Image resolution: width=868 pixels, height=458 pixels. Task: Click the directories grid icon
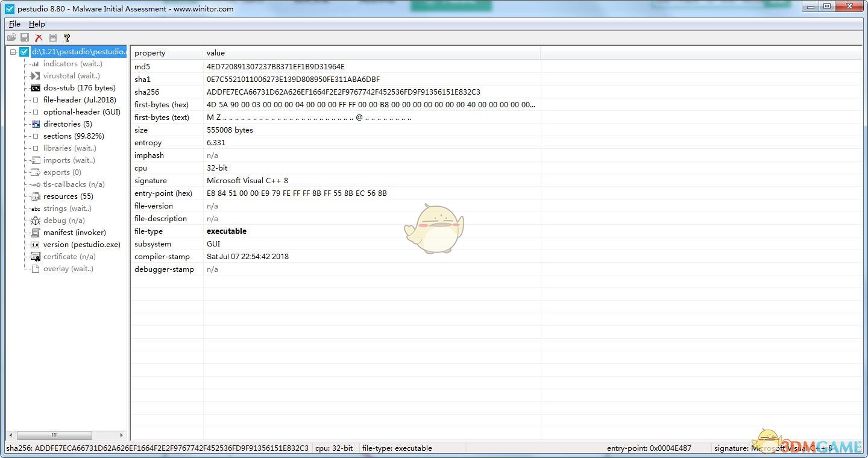click(x=36, y=124)
